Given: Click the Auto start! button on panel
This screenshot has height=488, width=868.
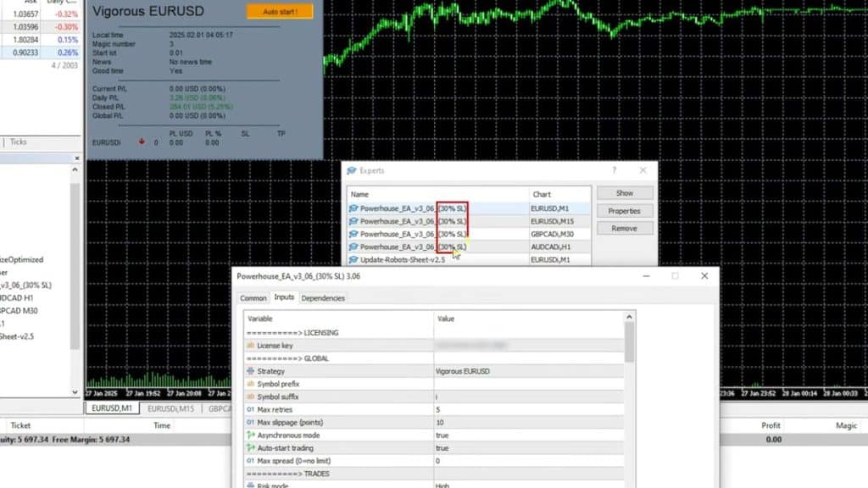Looking at the screenshot, I should pyautogui.click(x=280, y=12).
